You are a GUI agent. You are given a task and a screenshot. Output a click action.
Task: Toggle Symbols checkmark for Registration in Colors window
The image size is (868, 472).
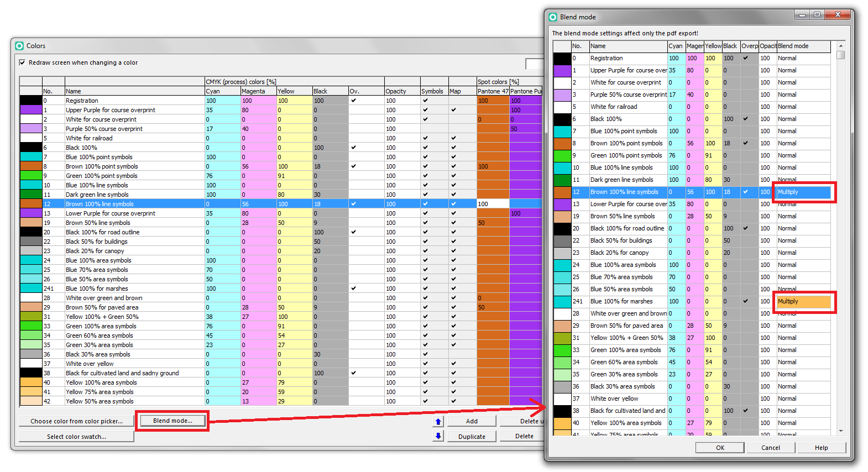click(x=425, y=101)
